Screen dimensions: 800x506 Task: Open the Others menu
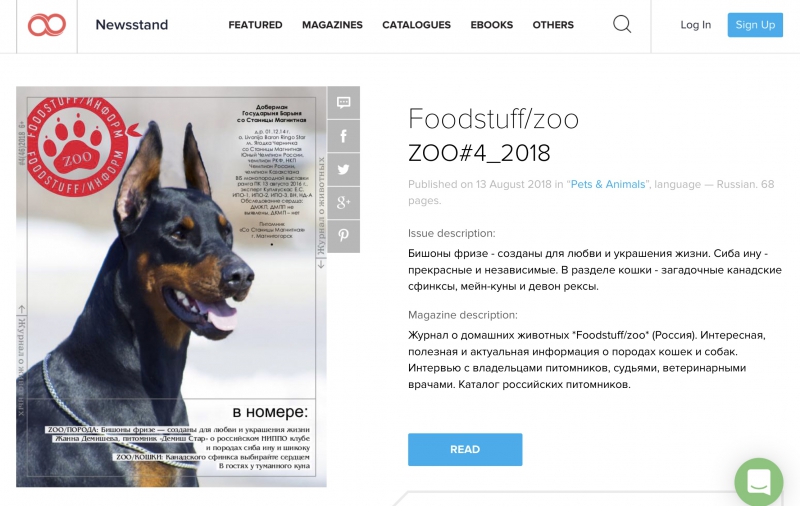pyautogui.click(x=553, y=24)
